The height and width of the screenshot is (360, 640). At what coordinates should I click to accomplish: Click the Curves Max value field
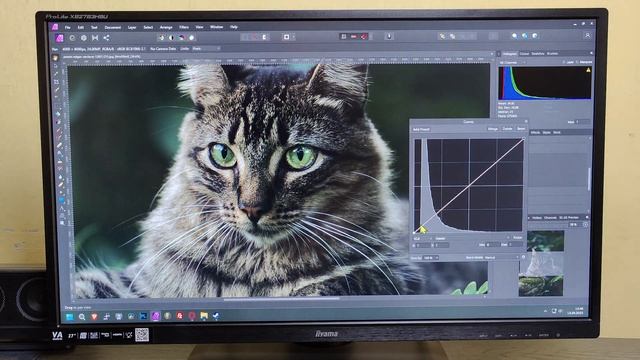pyautogui.click(x=516, y=244)
